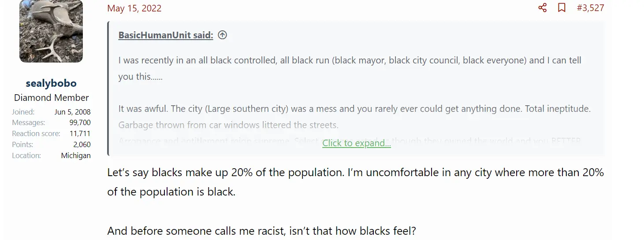This screenshot has width=644, height=240.
Task: Click the up-arrow icon beside the quote attribution
Action: [223, 35]
